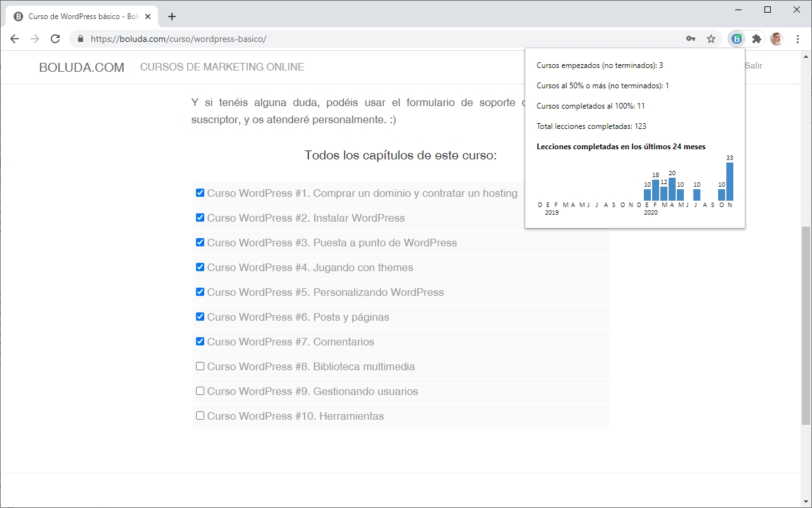
Task: Open Cursos de Marketing Online menu
Action: (x=222, y=67)
